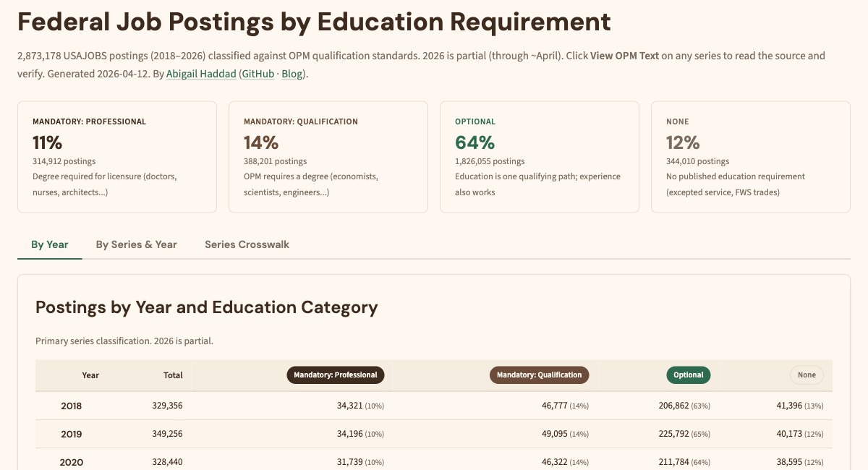Screen dimensions: 868x470
Task: Click the Primary series classification note
Action: click(x=124, y=341)
